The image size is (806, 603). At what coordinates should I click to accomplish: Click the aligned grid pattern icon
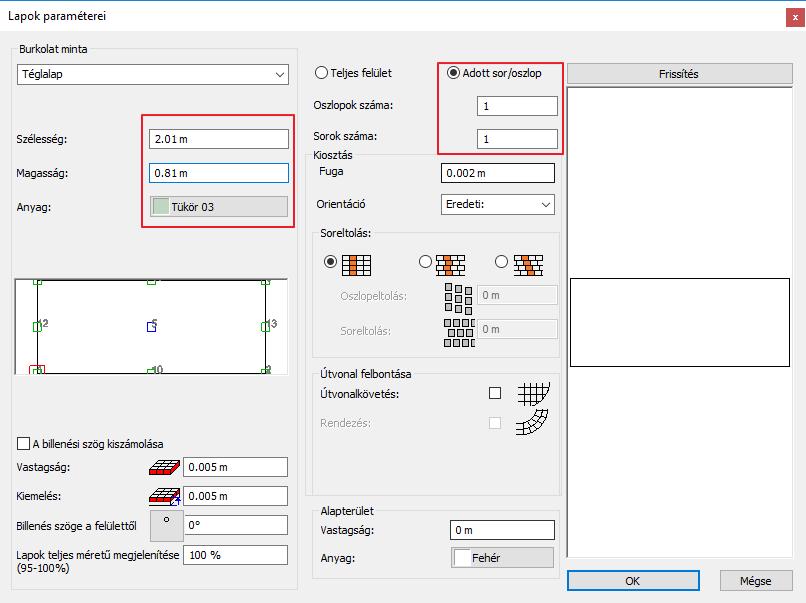(356, 265)
